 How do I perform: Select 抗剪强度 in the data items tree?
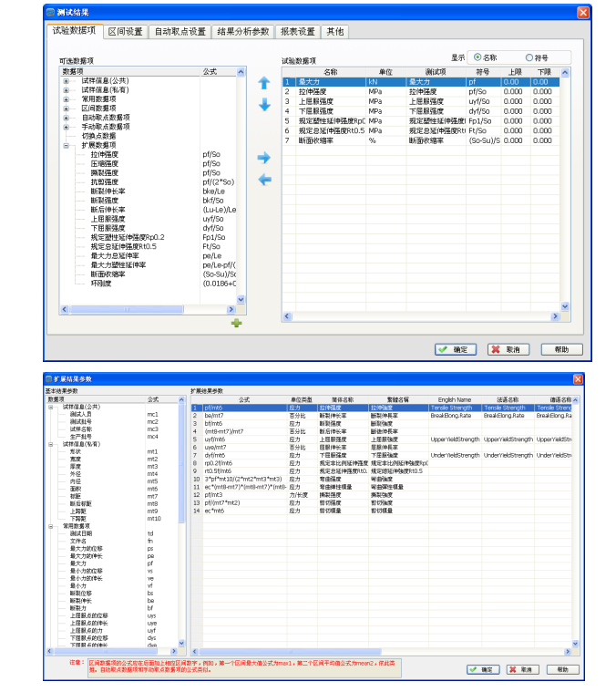[106, 182]
